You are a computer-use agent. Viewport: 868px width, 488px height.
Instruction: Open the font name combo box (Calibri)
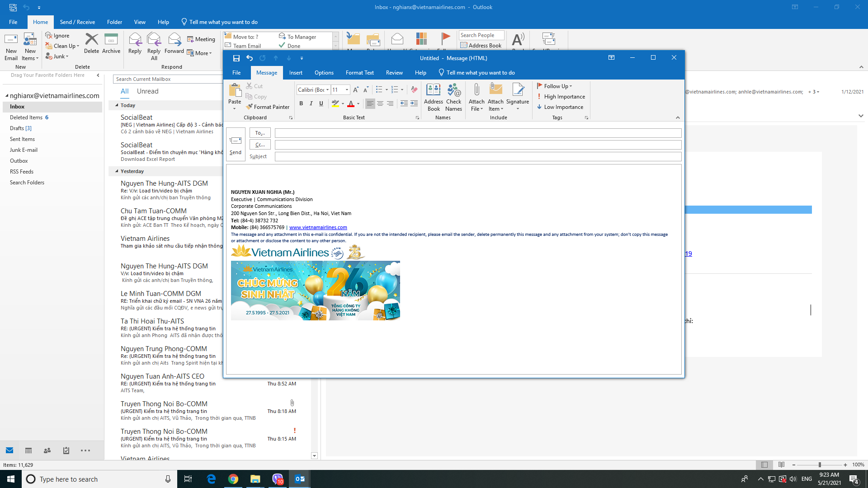(x=313, y=90)
